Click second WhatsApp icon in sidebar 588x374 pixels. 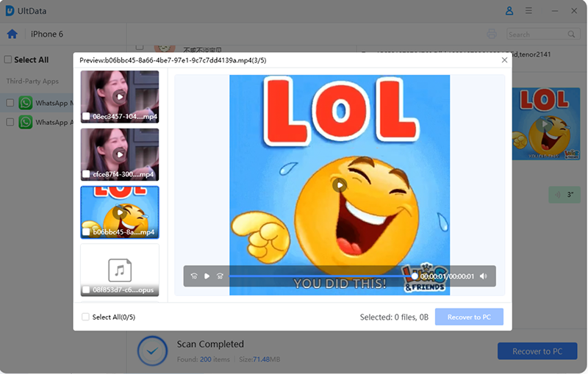pyautogui.click(x=26, y=122)
